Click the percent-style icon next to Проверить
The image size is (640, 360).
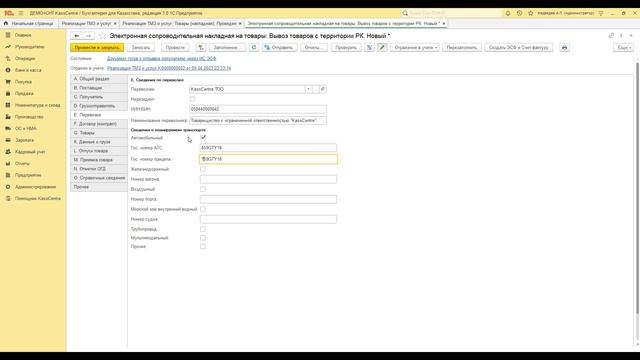[369, 47]
